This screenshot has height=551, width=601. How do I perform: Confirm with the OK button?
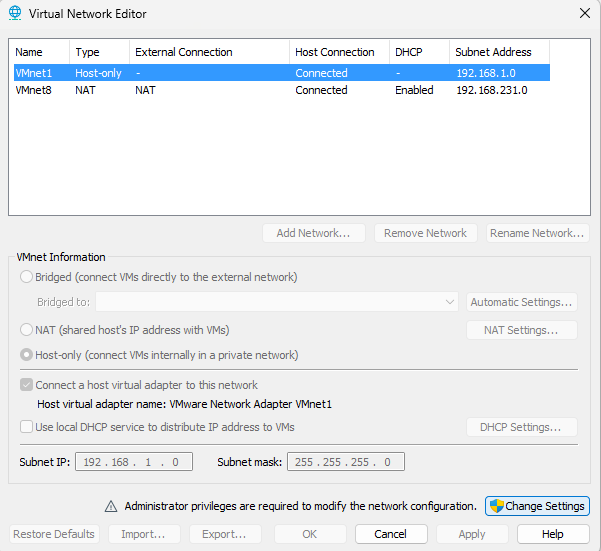coord(310,534)
